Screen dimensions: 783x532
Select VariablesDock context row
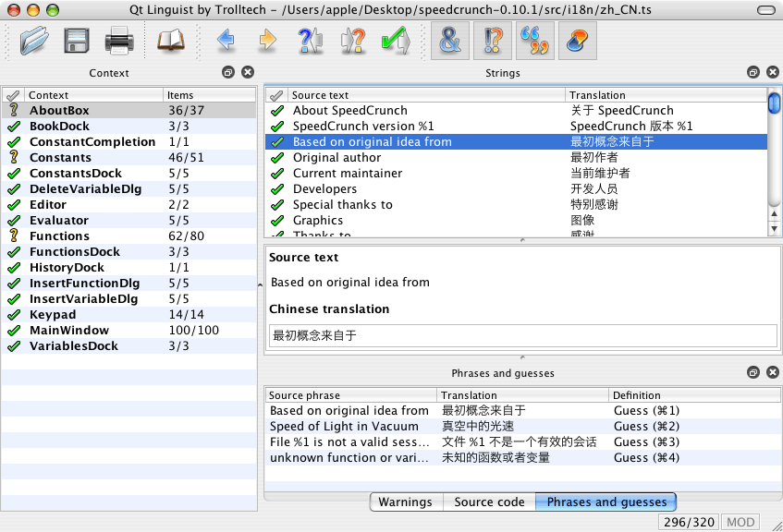coord(128,346)
